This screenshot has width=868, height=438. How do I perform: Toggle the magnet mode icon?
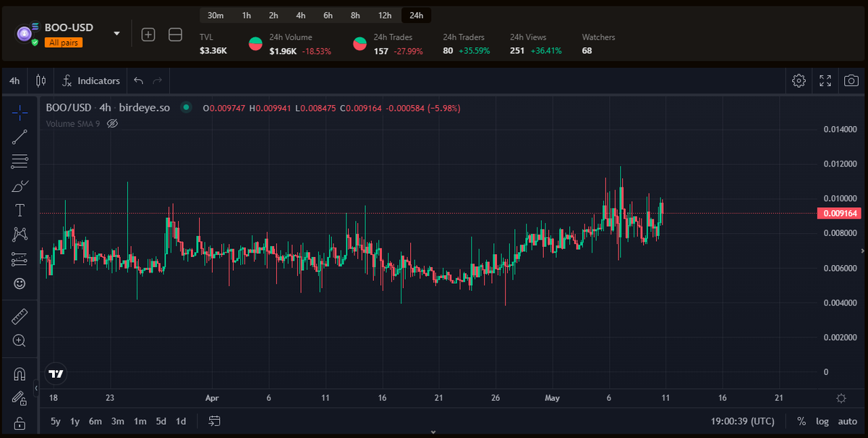point(20,374)
